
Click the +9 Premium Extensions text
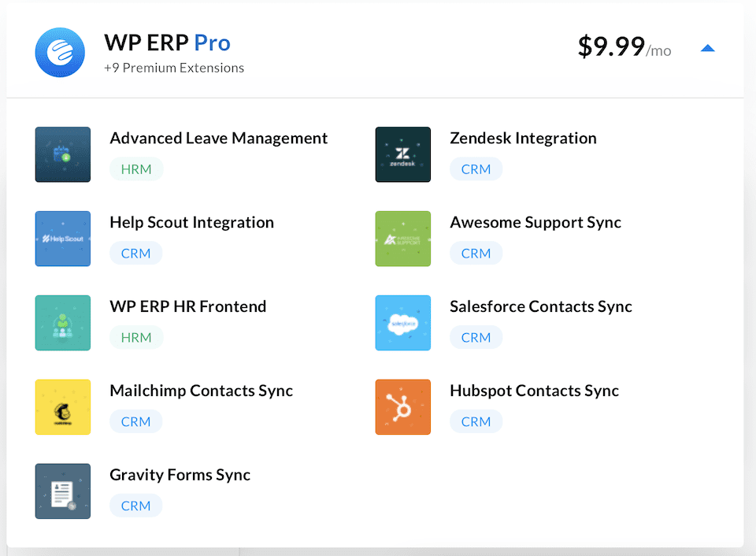(x=174, y=68)
